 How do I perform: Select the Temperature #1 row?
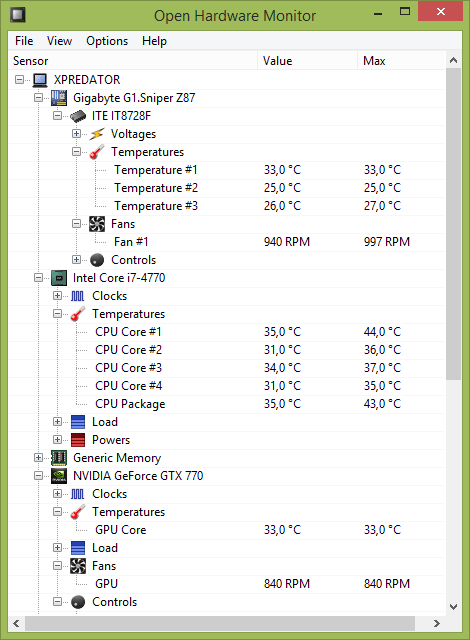coord(227,170)
